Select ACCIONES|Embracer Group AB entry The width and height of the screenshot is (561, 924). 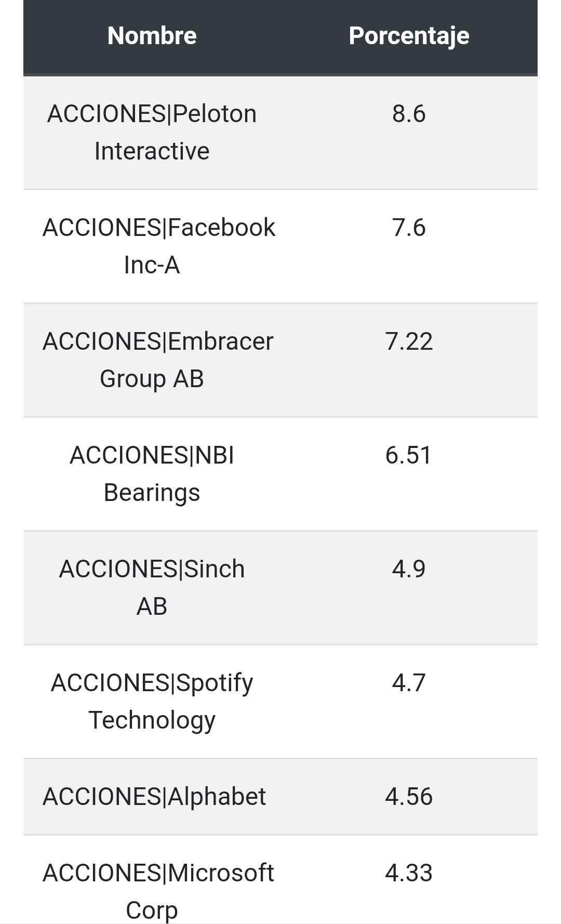point(157,360)
